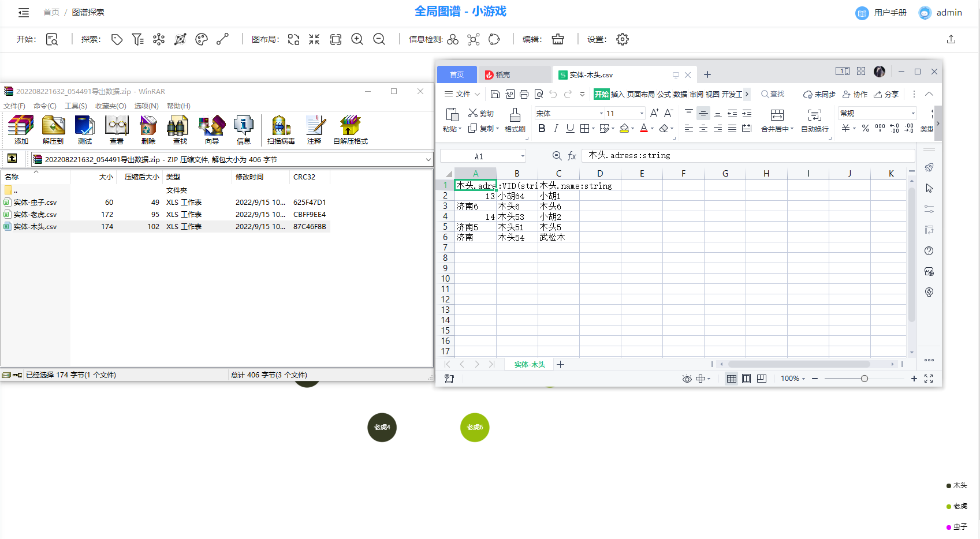The image size is (980, 539).
Task: Click the zoom in magnifier in graph toolbar
Action: click(x=357, y=39)
